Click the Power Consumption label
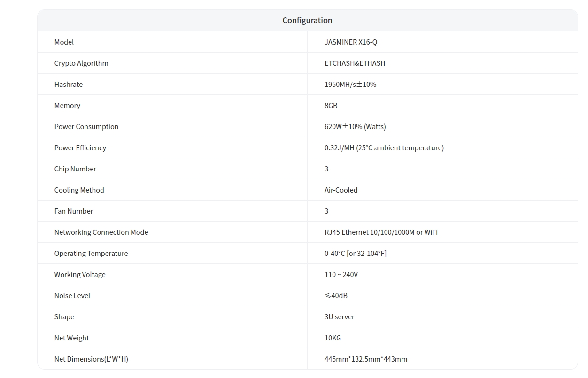Viewport: 588px width, 378px height. pos(86,127)
